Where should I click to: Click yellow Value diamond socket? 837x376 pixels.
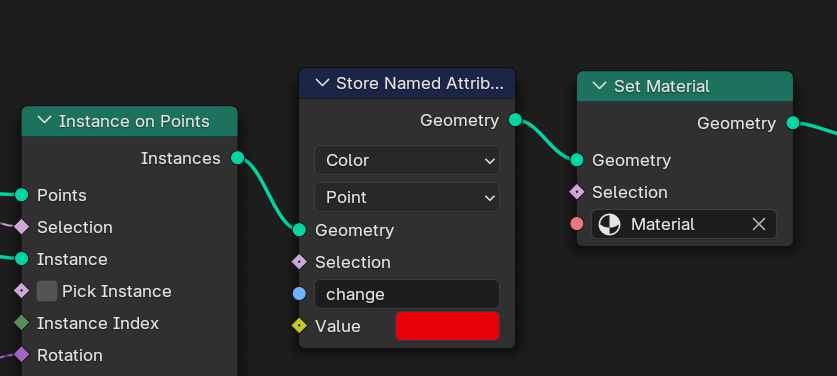pyautogui.click(x=299, y=326)
